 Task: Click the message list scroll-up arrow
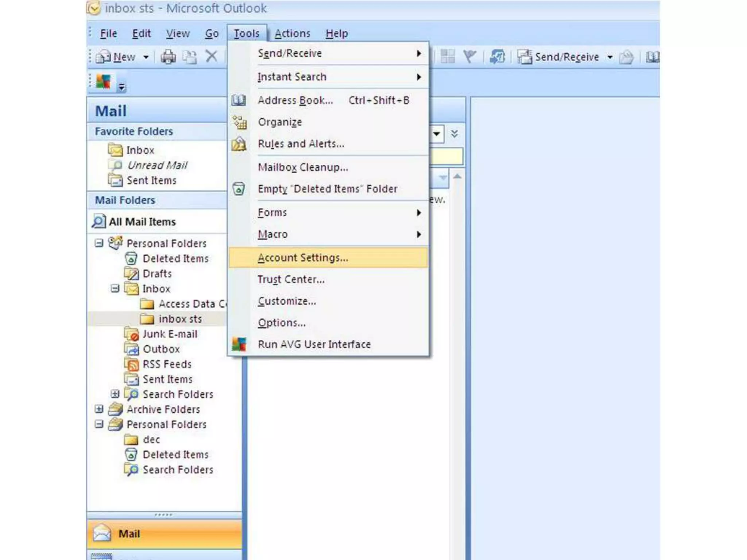coord(457,176)
